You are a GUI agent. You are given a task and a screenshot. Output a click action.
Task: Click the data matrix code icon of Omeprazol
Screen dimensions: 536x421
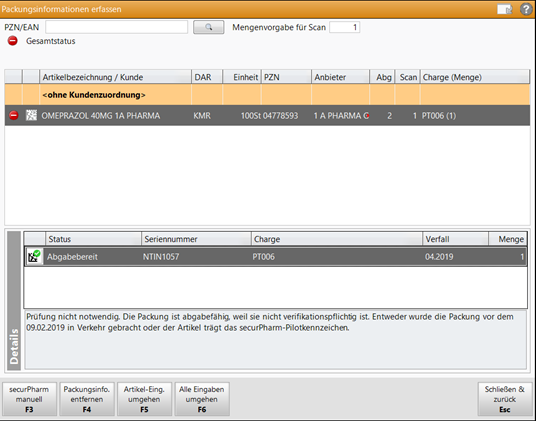pos(31,116)
